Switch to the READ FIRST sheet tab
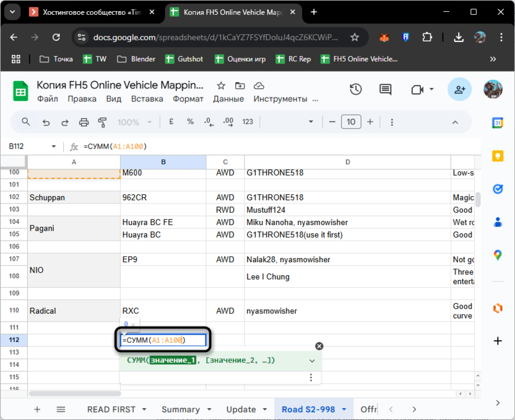Image resolution: width=515 pixels, height=420 pixels. pos(111,409)
